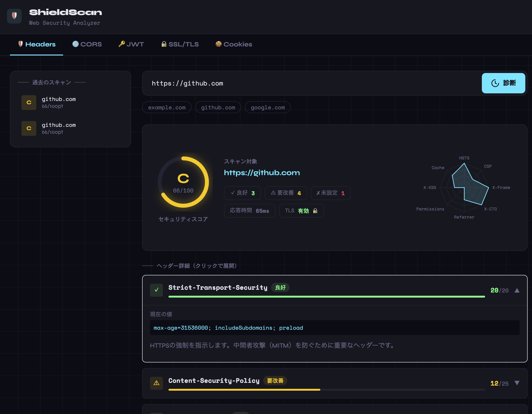The image size is (532, 414).
Task: Click the lock icon in SSL/TLS tab
Action: click(164, 44)
